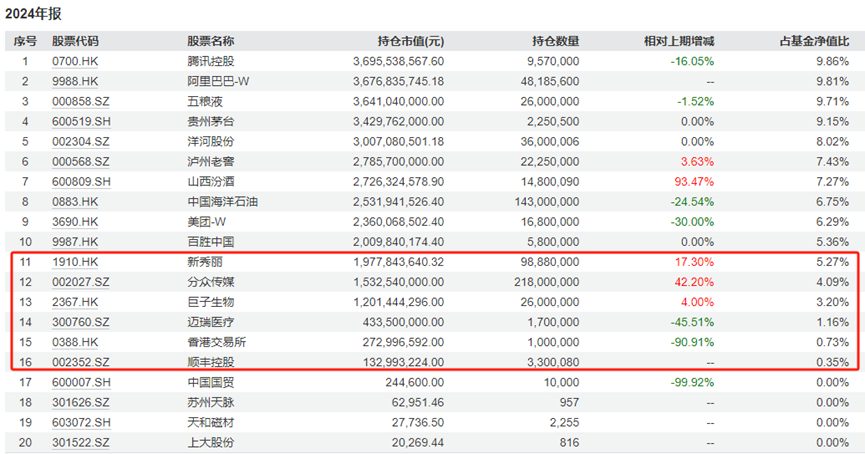
Task: Click the 相对上期增减 column header
Action: 679,41
